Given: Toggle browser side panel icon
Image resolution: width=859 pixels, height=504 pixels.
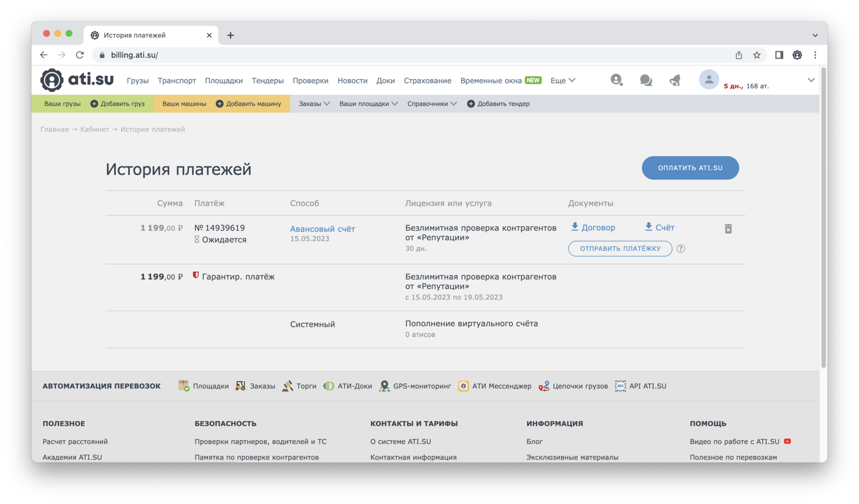Looking at the screenshot, I should (779, 55).
